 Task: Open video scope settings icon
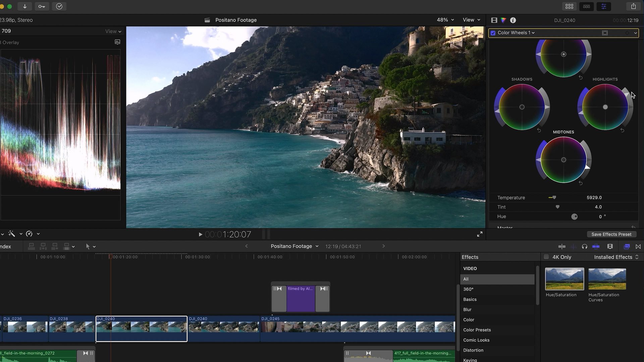point(117,42)
